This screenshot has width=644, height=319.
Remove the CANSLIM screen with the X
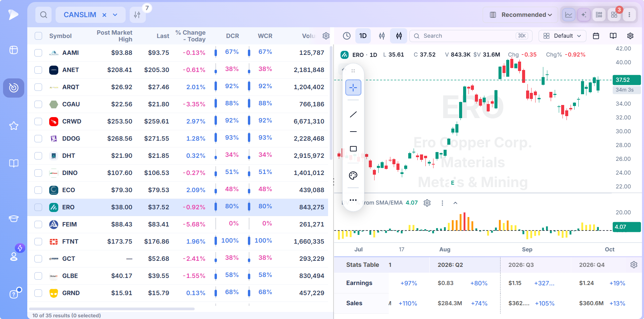point(104,15)
